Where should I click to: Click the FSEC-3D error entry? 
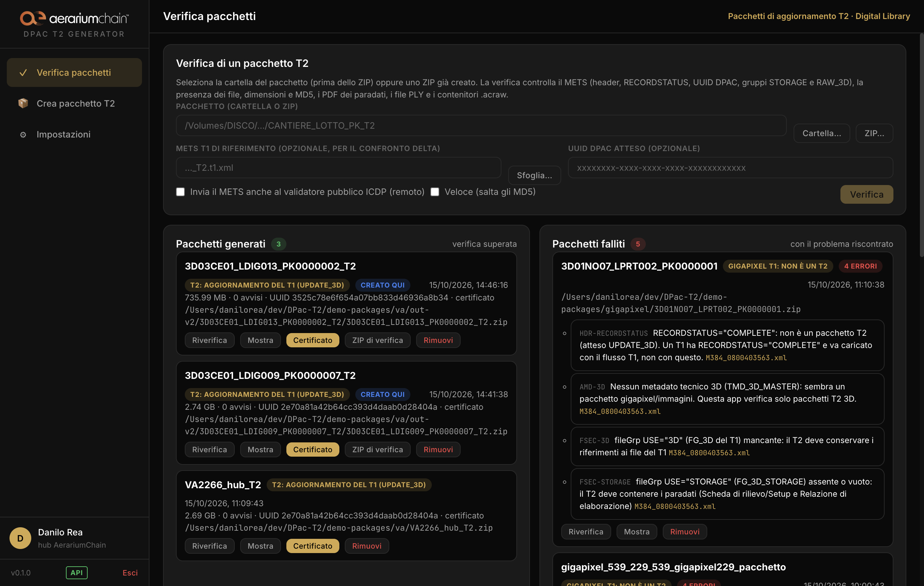[728, 446]
